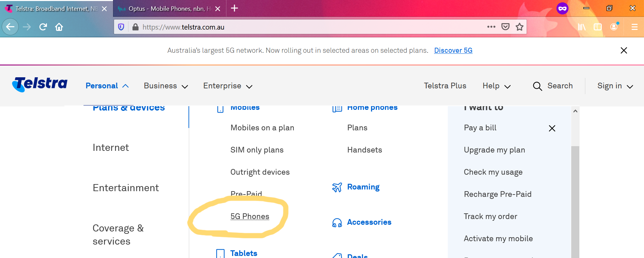Dismiss the 5G network banner
Viewport: 644px width, 258px height.
point(624,50)
